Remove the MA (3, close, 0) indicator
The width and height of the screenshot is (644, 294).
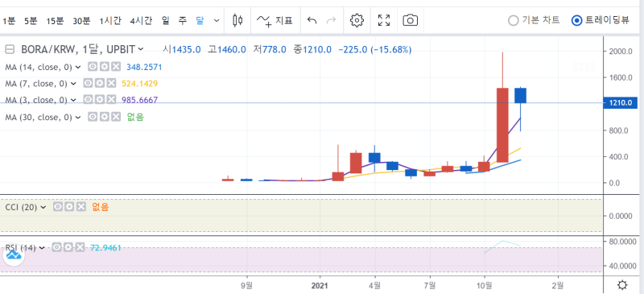coord(111,100)
